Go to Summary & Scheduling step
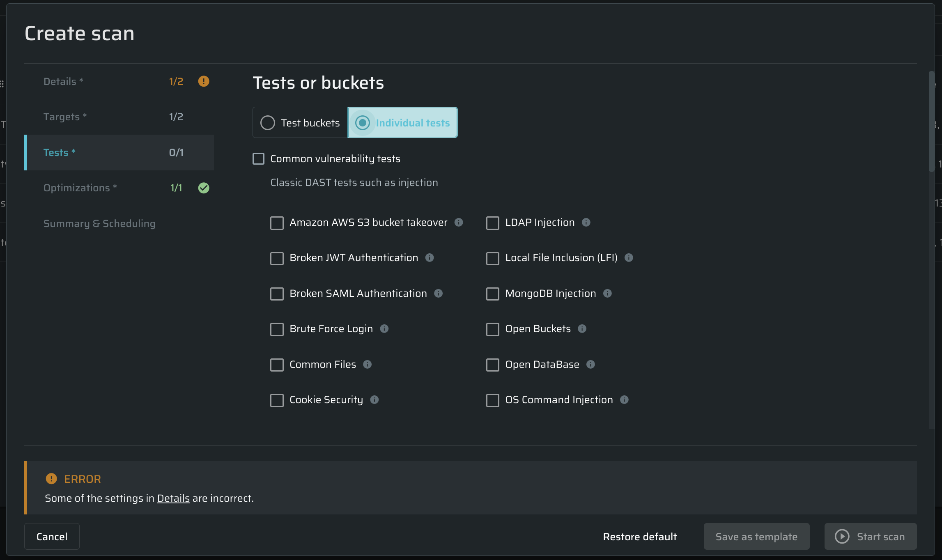The height and width of the screenshot is (560, 942). [99, 223]
